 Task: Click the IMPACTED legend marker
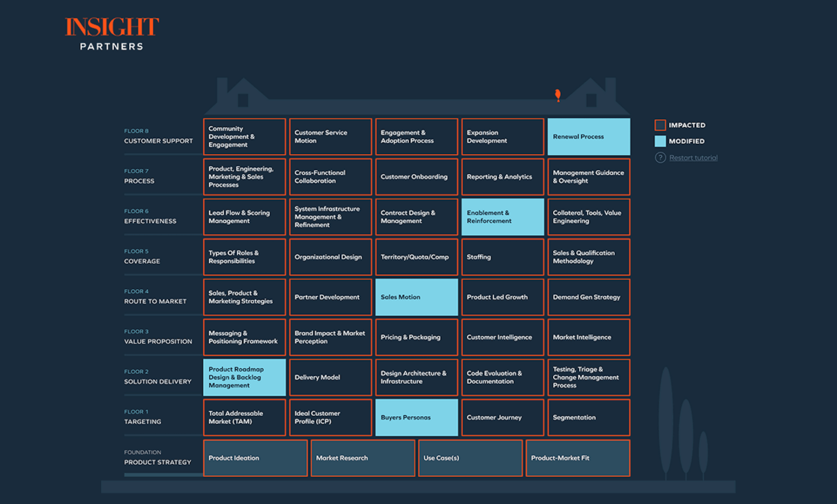point(660,125)
